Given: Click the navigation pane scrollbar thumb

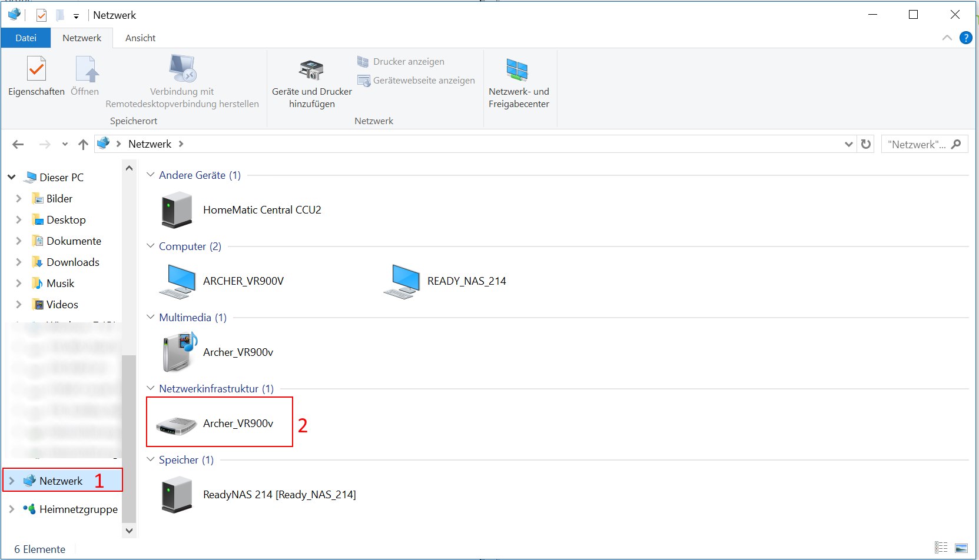Looking at the screenshot, I should tap(129, 439).
